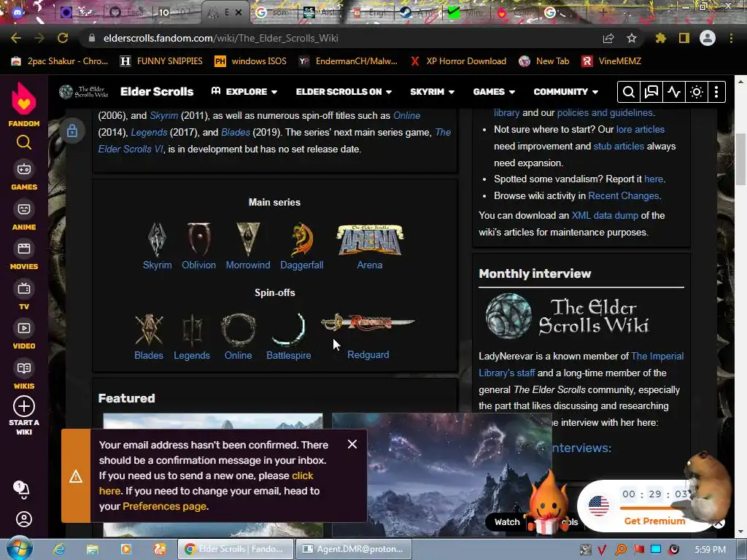Open Chrome extensions puzzle icon
Screen dimensions: 747x560
[x=660, y=38]
